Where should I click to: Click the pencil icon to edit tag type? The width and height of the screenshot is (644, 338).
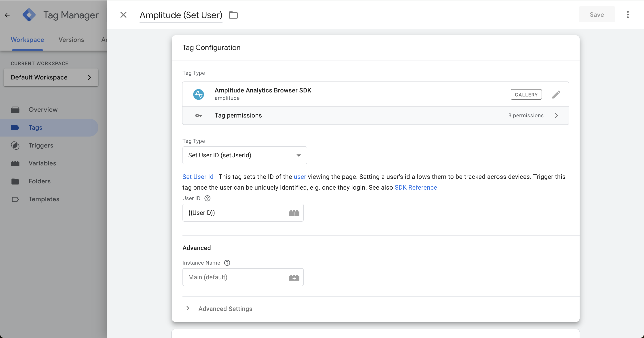pyautogui.click(x=556, y=94)
